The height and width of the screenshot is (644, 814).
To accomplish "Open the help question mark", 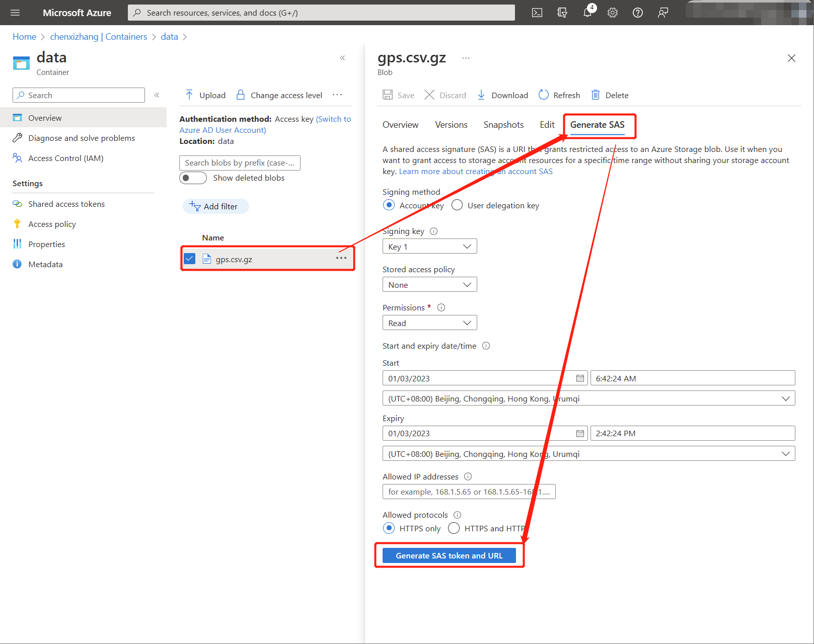I will (638, 13).
